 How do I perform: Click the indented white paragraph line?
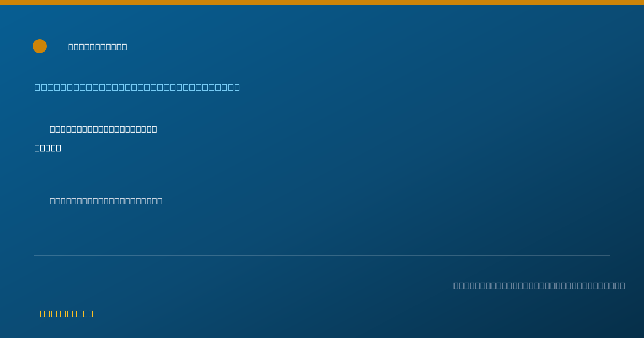(104, 129)
